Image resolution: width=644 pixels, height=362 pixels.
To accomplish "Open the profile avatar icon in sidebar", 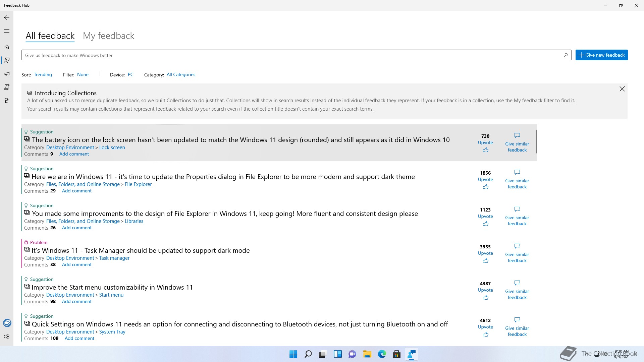I will (7, 323).
